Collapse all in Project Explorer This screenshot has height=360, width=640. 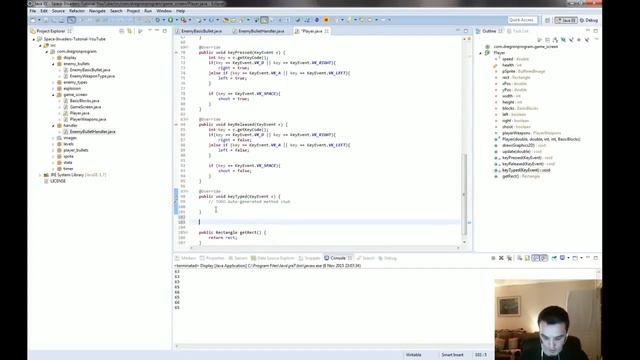(122, 31)
